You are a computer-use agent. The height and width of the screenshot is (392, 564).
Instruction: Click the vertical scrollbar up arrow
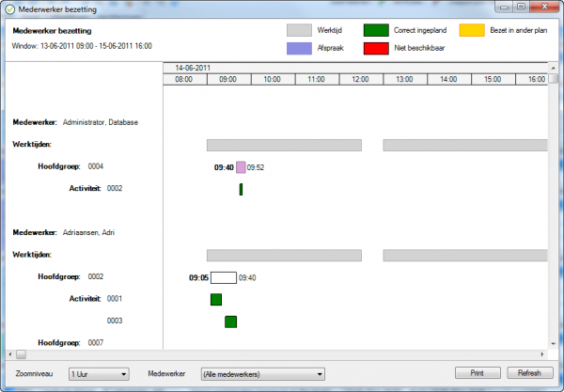[x=554, y=68]
